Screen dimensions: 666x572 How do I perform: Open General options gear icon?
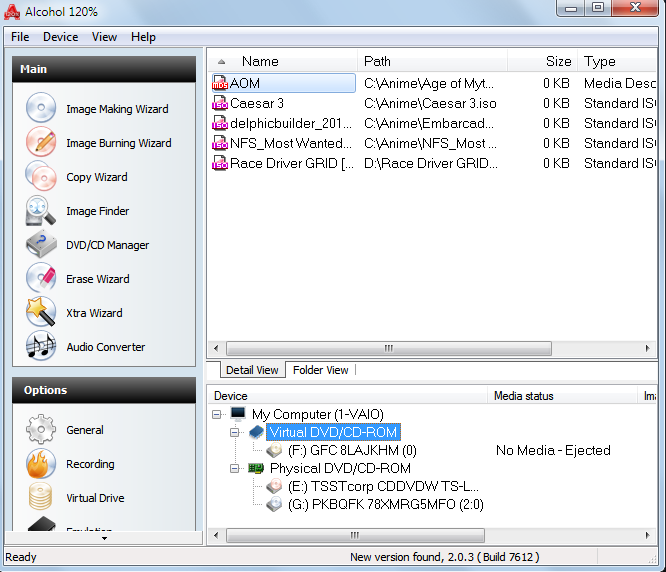[41, 429]
